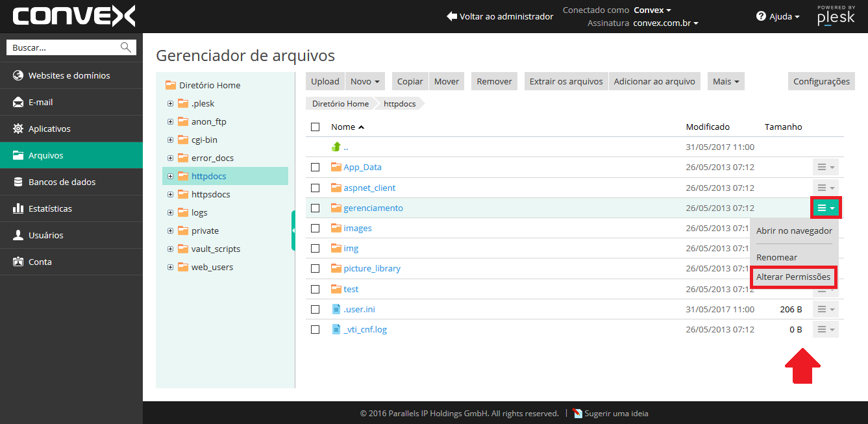868x424 pixels.
Task: Open the App_Data row actions menu
Action: (x=826, y=167)
